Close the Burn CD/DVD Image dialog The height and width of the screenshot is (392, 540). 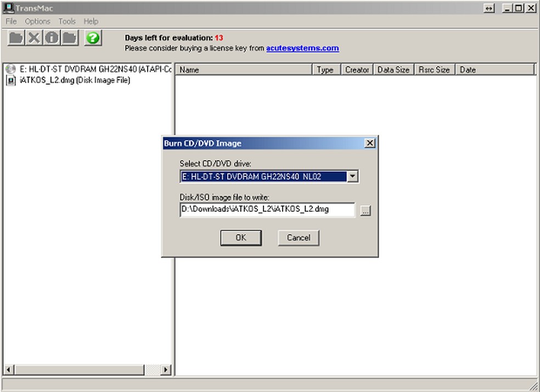click(x=369, y=143)
